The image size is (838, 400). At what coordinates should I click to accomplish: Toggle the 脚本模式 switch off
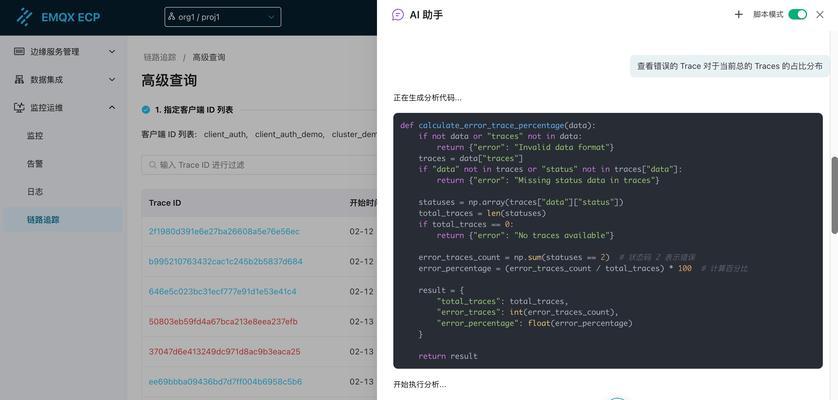pos(797,14)
